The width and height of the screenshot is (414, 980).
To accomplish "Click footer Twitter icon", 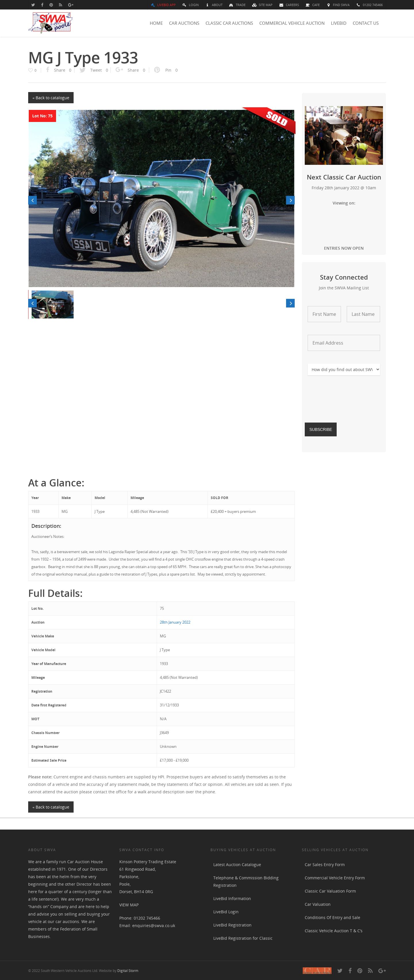I will tap(340, 971).
